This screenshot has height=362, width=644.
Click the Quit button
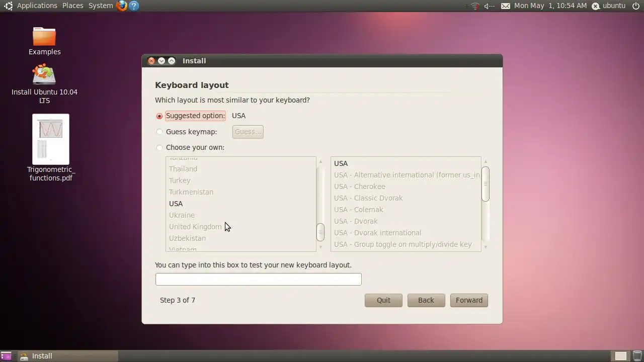pos(383,300)
